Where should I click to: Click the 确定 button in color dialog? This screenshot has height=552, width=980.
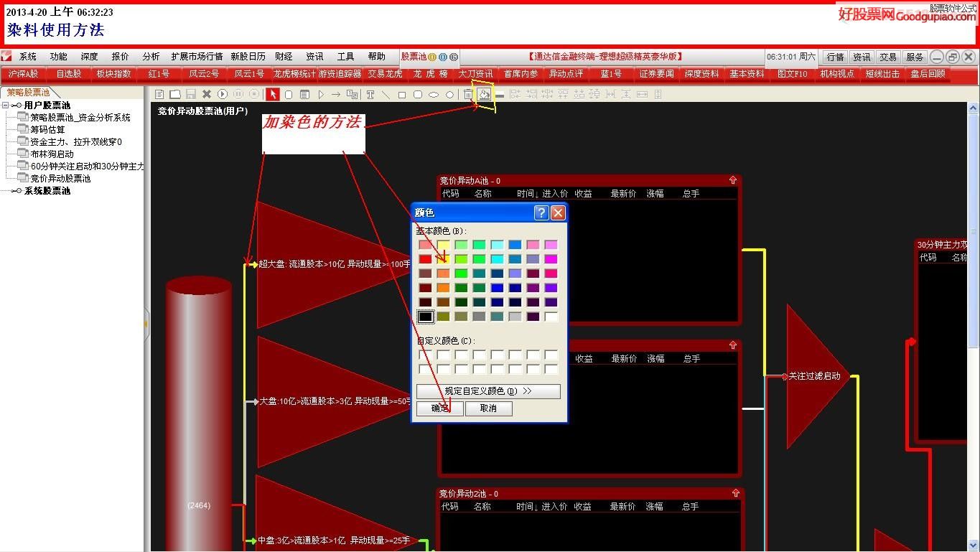click(x=440, y=408)
